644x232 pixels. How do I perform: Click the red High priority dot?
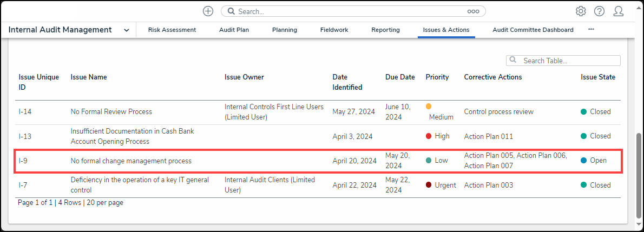point(429,136)
